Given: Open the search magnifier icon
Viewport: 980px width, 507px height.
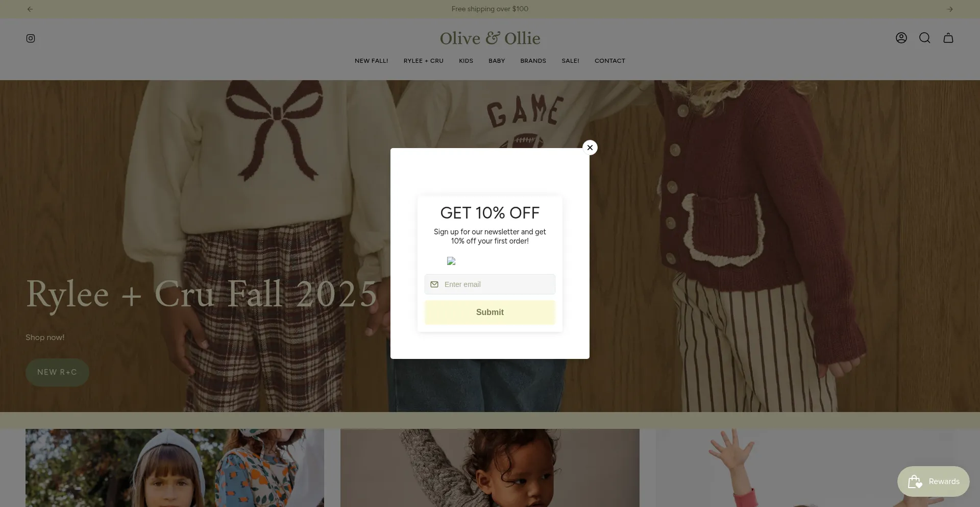Looking at the screenshot, I should click(x=925, y=38).
